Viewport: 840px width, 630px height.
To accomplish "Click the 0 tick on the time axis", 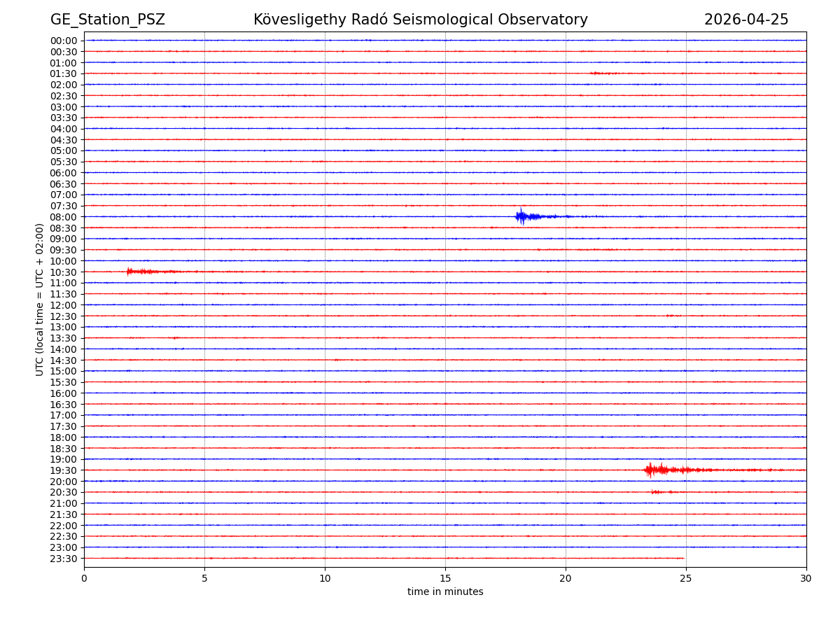I will click(x=84, y=578).
